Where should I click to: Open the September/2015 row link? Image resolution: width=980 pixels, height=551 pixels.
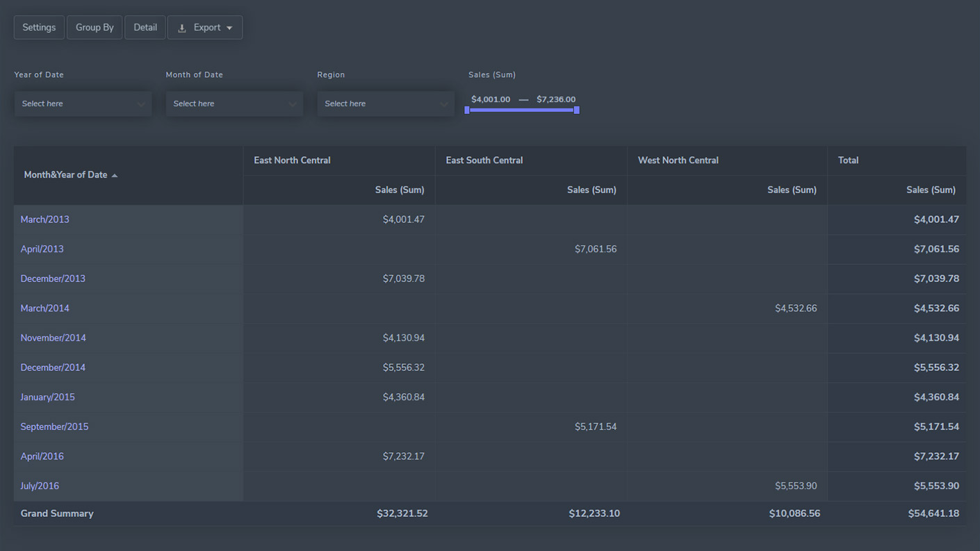click(54, 427)
